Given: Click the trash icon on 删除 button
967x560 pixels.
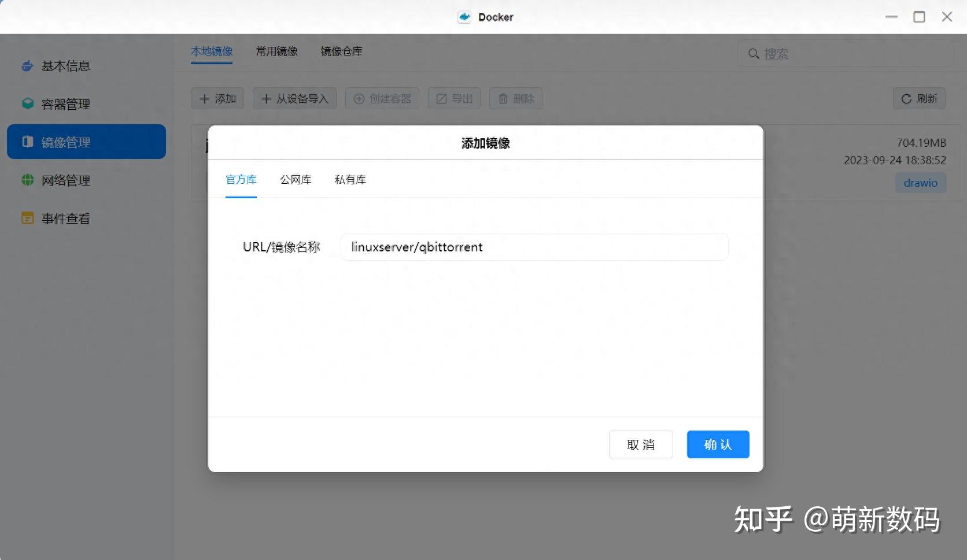Looking at the screenshot, I should click(503, 98).
